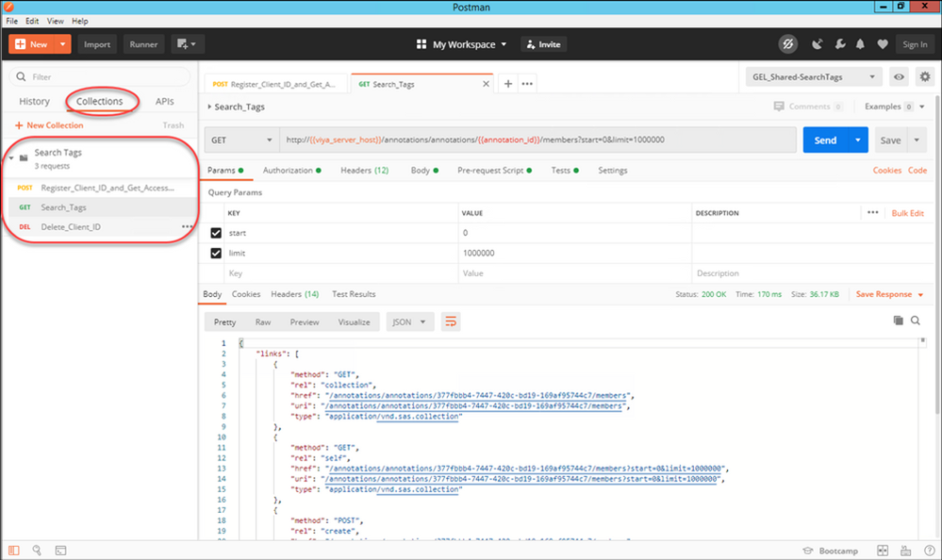Toggle line wrap icon in response toolbar
This screenshot has width=942, height=560.
451,322
